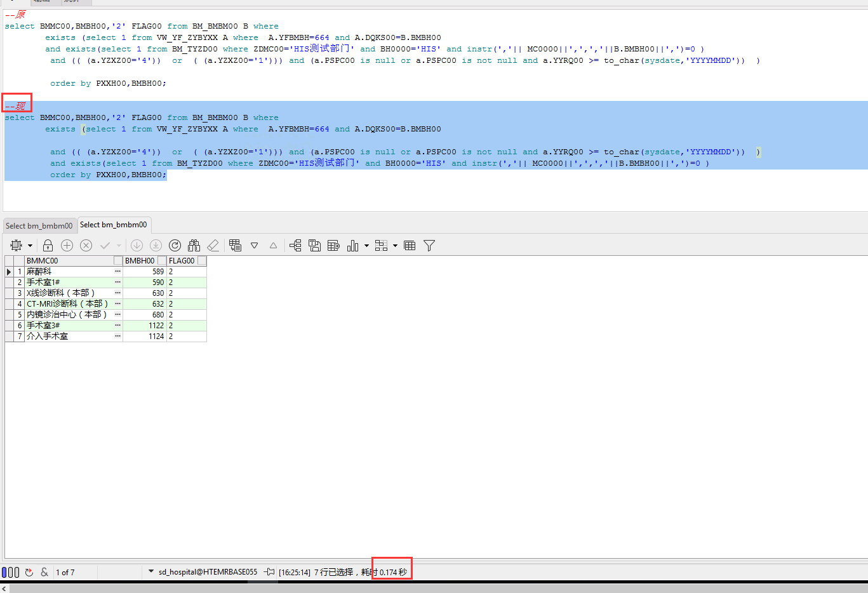The height and width of the screenshot is (593, 868).
Task: Click the copy-with-T icon in results toolbar
Action: (314, 246)
